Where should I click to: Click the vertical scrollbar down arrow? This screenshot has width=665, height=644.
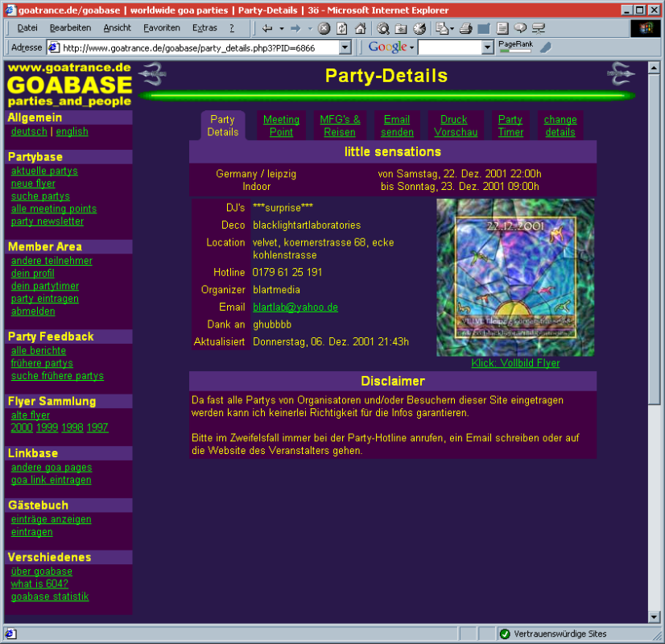[x=654, y=617]
